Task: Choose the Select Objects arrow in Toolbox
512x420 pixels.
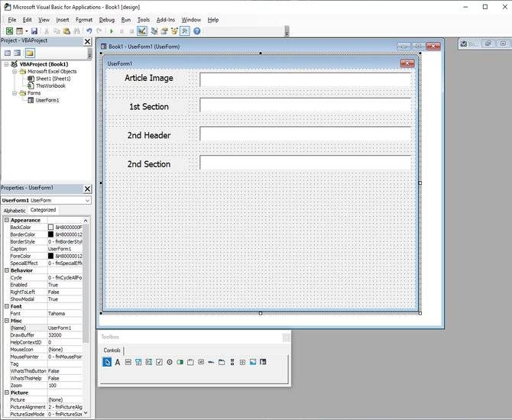Action: (107, 362)
